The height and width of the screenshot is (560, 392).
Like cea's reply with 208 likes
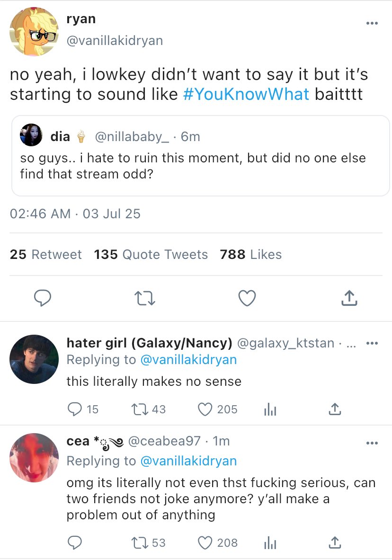205,542
